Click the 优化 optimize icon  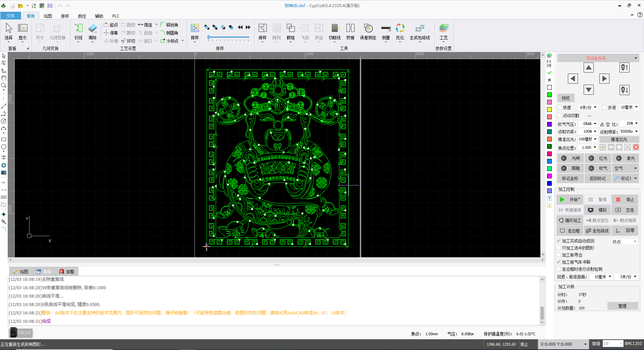(x=400, y=32)
